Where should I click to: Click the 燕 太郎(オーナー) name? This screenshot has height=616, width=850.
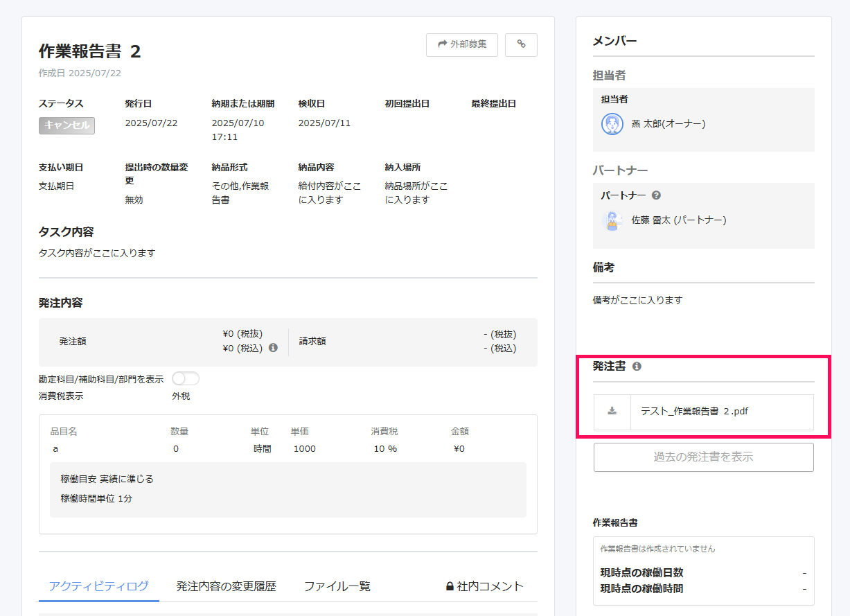(669, 124)
